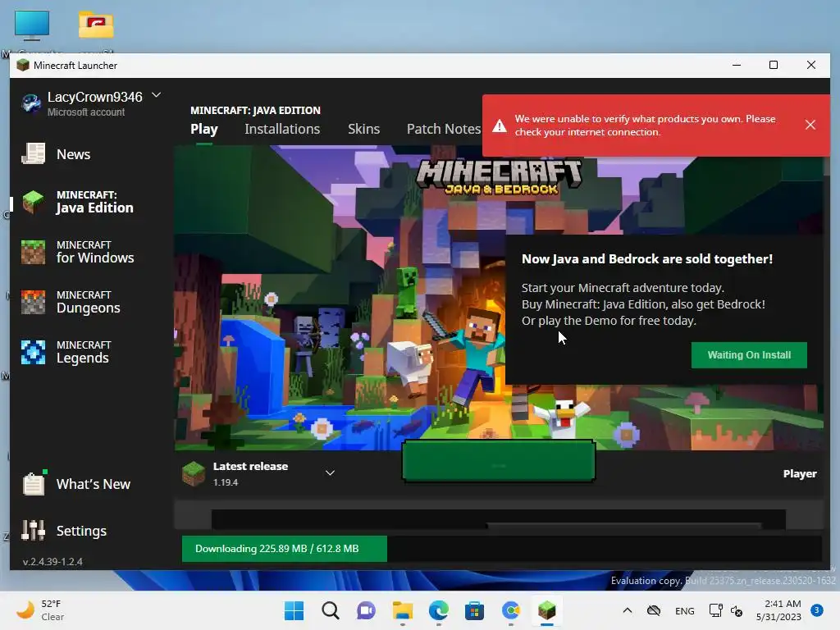The width and height of the screenshot is (840, 630).
Task: Expand the account dropdown chevron
Action: point(156,95)
